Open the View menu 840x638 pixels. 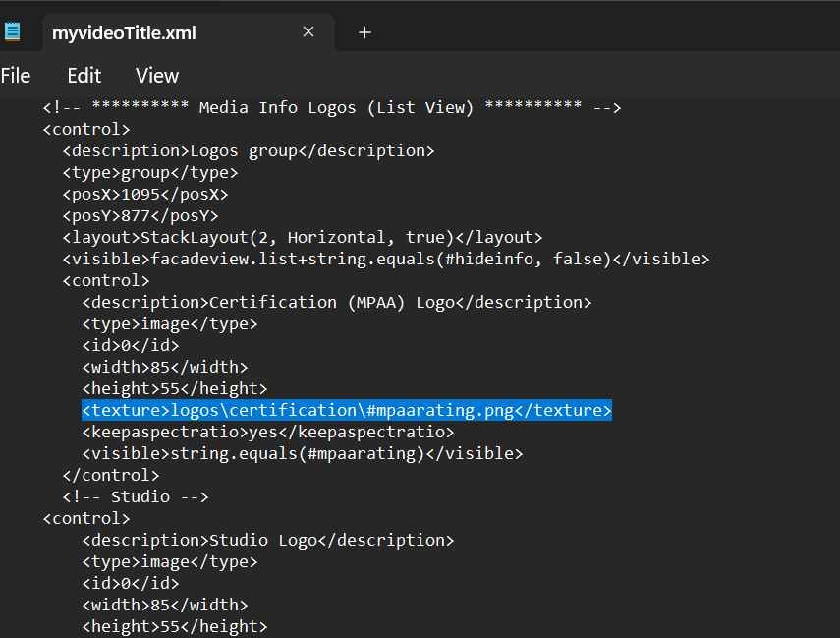click(157, 76)
